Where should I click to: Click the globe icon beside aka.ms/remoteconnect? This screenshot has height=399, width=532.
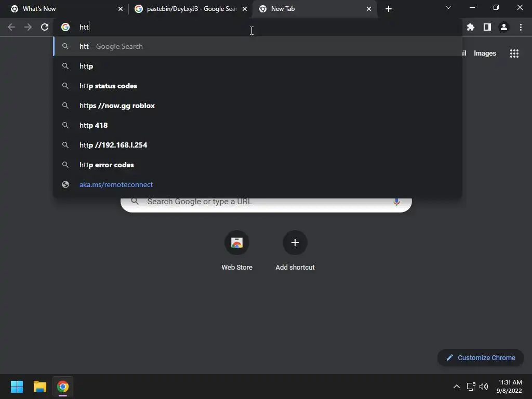(65, 184)
